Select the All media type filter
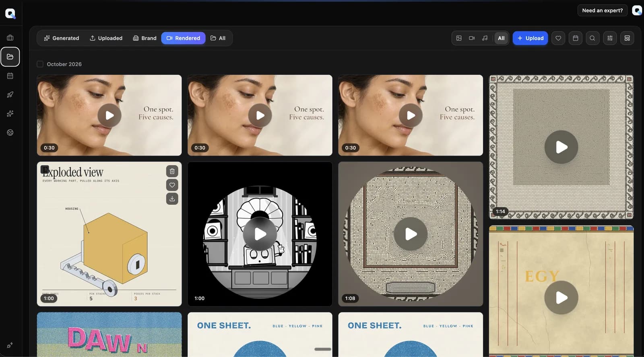This screenshot has width=644, height=357. [x=501, y=38]
